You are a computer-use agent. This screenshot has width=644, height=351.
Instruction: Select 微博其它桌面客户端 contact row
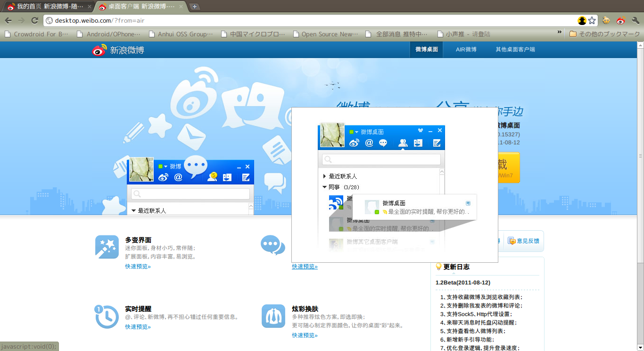[x=382, y=243]
